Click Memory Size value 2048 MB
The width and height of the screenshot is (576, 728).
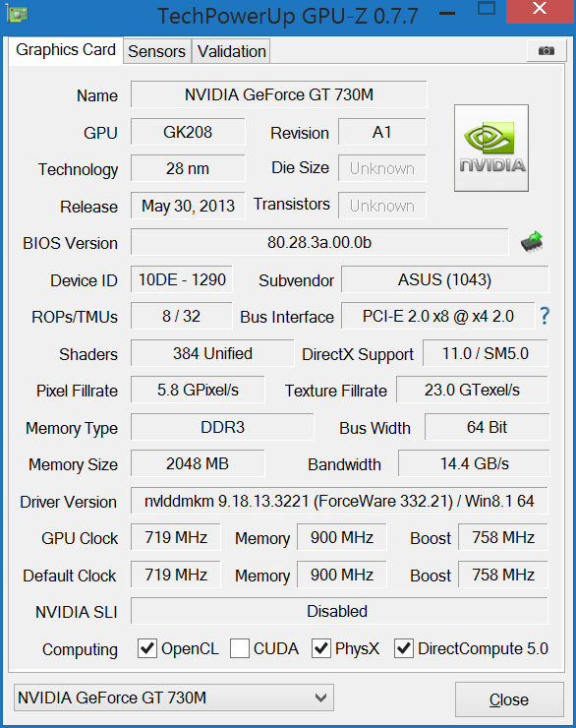pos(198,463)
